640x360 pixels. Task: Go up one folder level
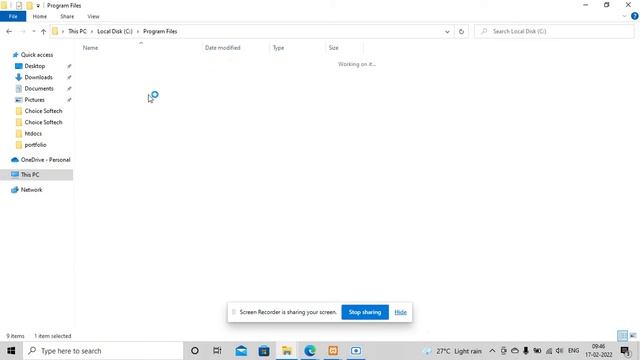pos(43,31)
